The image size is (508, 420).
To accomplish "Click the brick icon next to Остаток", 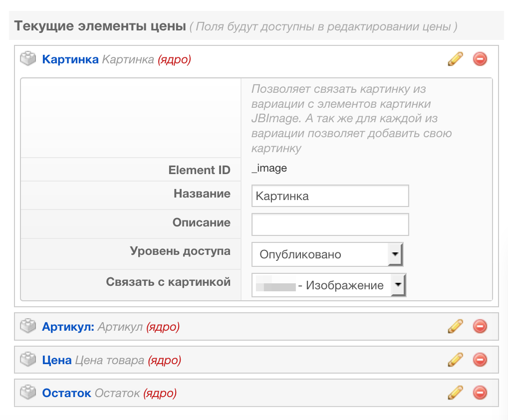I will pyautogui.click(x=28, y=393).
